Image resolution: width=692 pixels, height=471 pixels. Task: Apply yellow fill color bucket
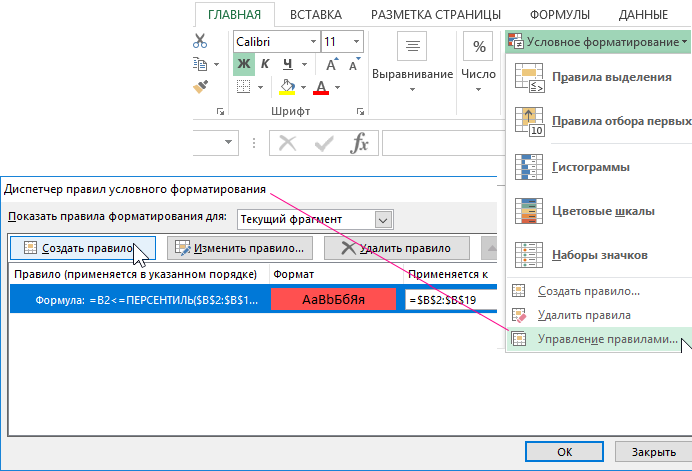click(x=287, y=87)
